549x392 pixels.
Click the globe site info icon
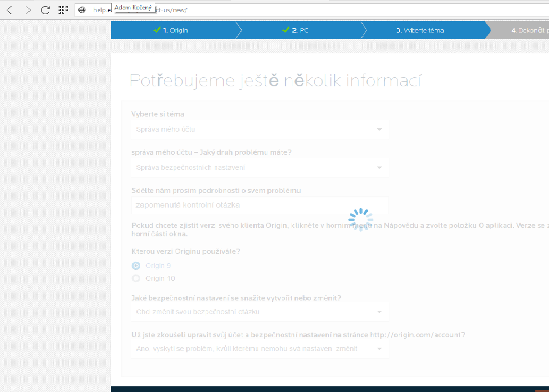82,10
